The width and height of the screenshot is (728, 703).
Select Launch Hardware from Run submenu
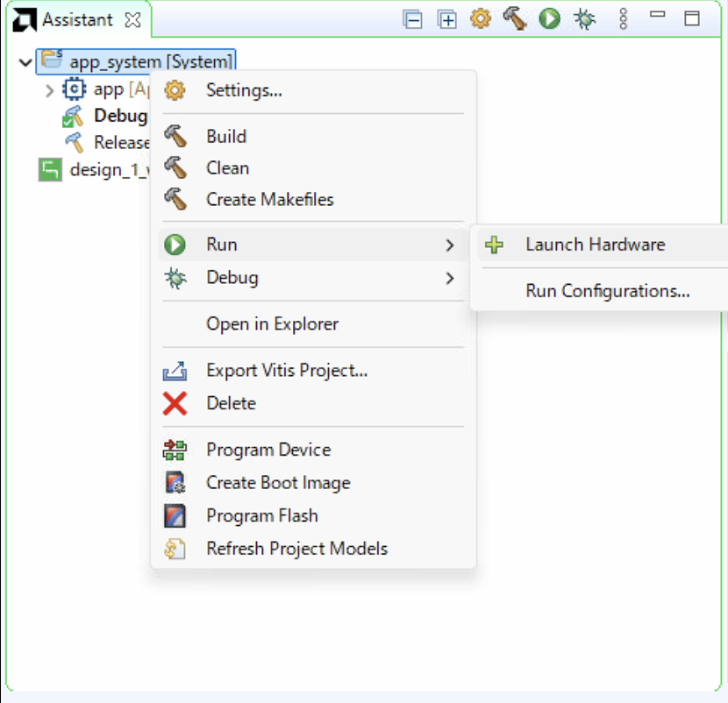tap(595, 245)
